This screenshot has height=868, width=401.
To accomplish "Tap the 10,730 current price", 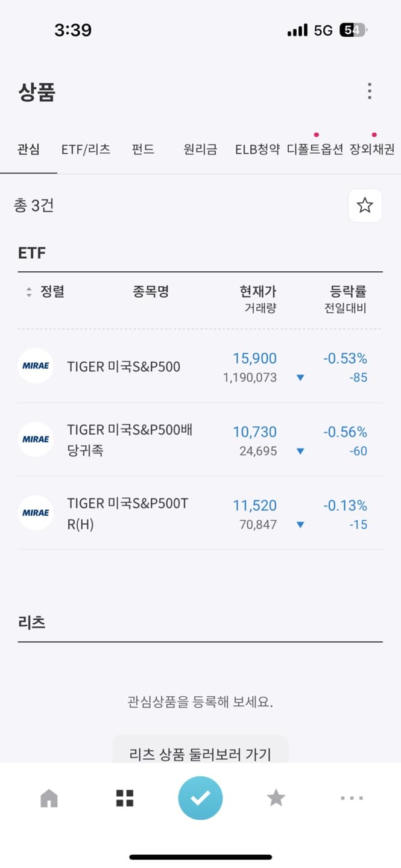I will point(254,432).
